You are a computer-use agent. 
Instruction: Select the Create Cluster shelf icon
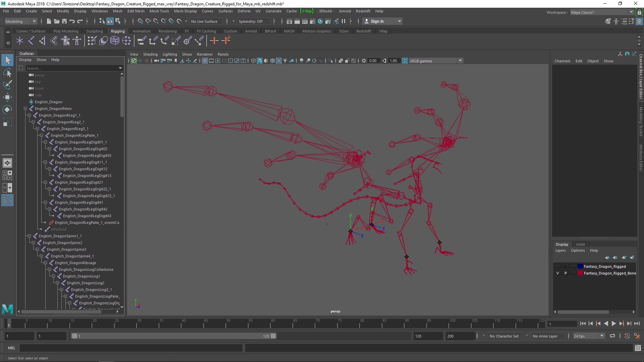[x=126, y=41]
